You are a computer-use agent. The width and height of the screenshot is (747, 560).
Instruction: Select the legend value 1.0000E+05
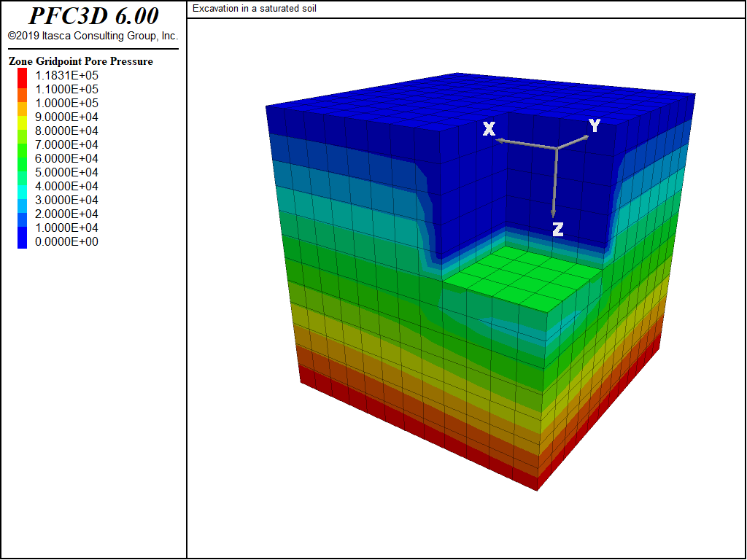click(x=66, y=103)
